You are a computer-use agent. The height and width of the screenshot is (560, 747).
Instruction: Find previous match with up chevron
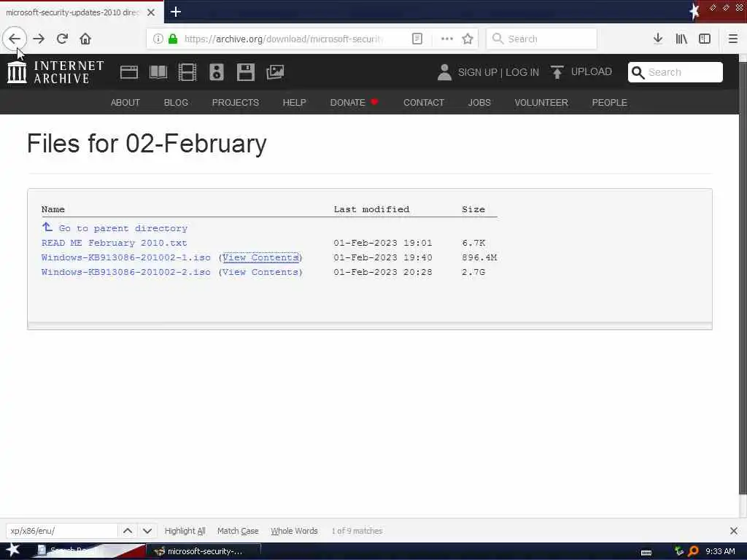[x=128, y=531]
